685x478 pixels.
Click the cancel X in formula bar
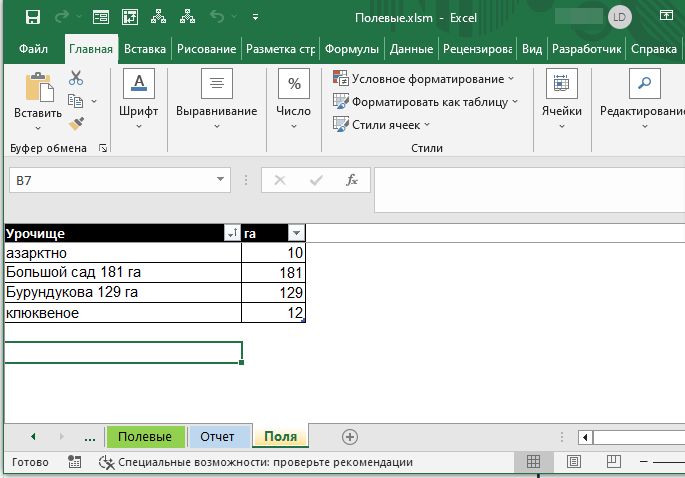point(280,180)
